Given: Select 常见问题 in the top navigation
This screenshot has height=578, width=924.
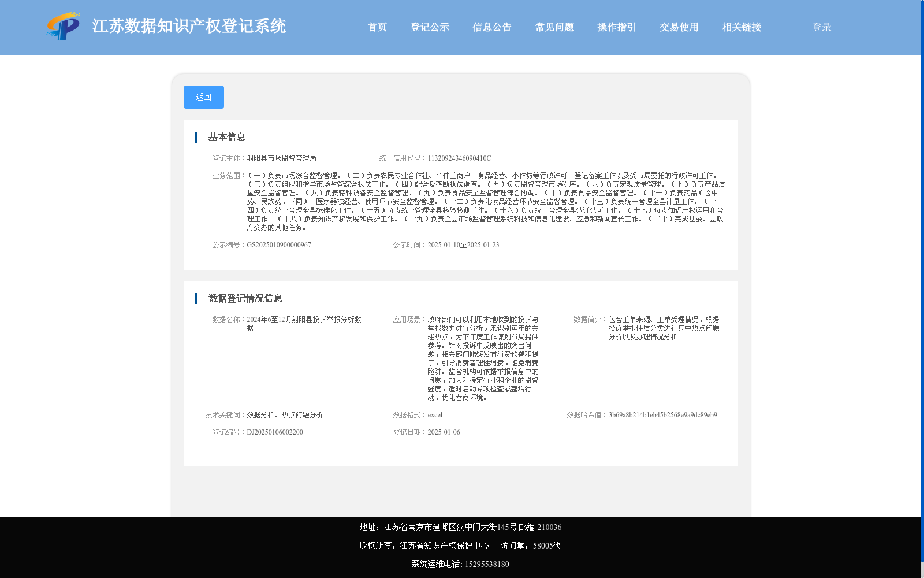Looking at the screenshot, I should [554, 27].
